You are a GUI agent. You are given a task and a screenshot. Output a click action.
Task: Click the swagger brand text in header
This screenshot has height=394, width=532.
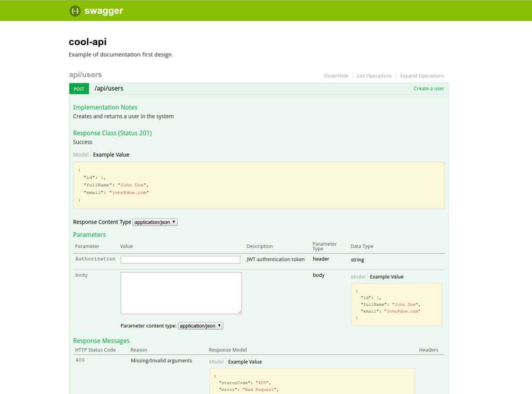(104, 11)
